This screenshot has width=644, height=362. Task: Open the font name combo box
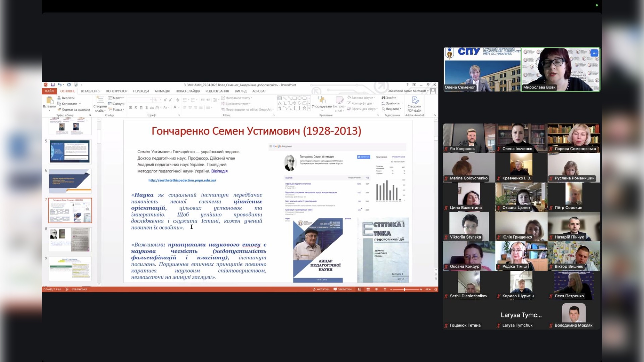[x=140, y=100]
